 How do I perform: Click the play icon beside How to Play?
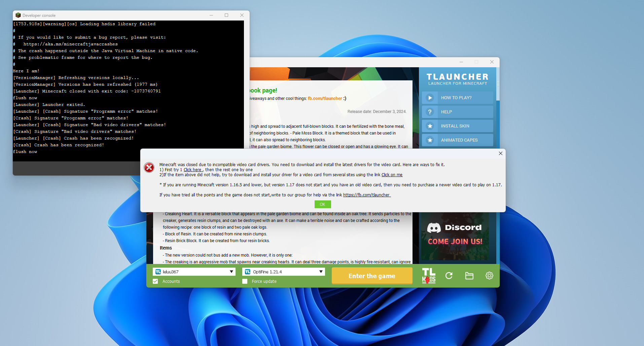pos(430,98)
